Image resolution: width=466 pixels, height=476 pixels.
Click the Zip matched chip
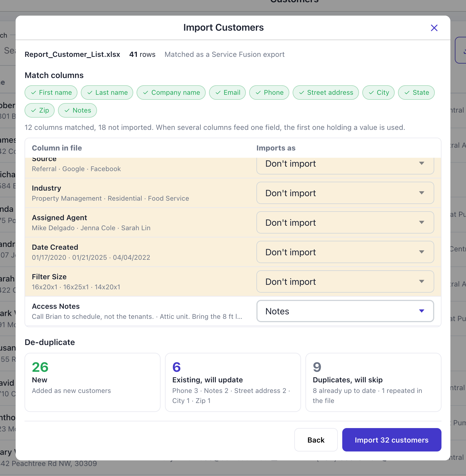tap(40, 110)
